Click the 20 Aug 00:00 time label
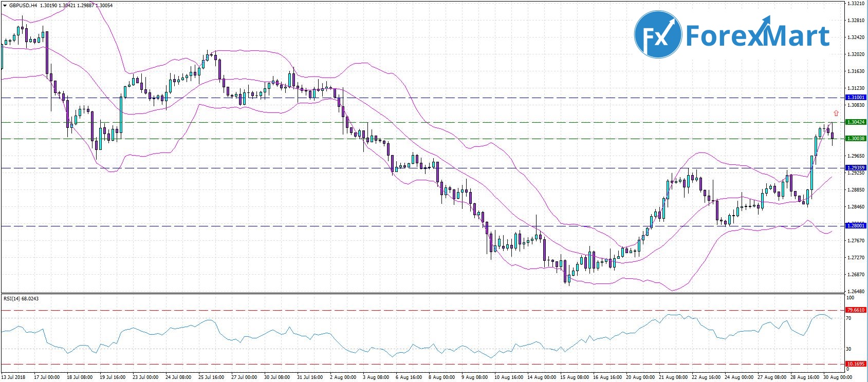Screen dimensions: 868x382 point(640,377)
